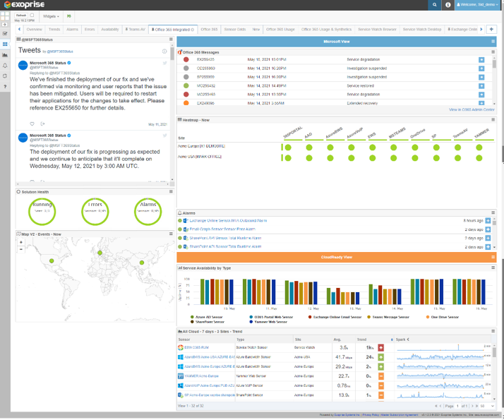Open the Solution Health widget menu
Viewport: 504px width, 420px height.
pyautogui.click(x=171, y=192)
